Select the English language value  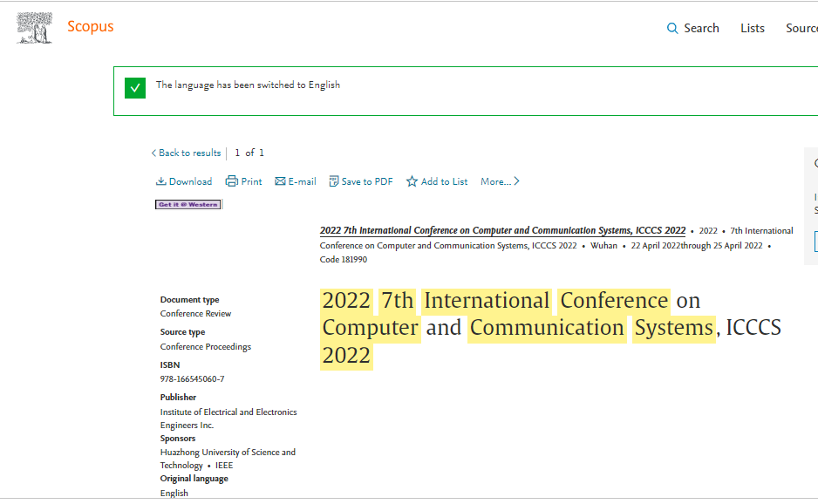pyautogui.click(x=174, y=493)
